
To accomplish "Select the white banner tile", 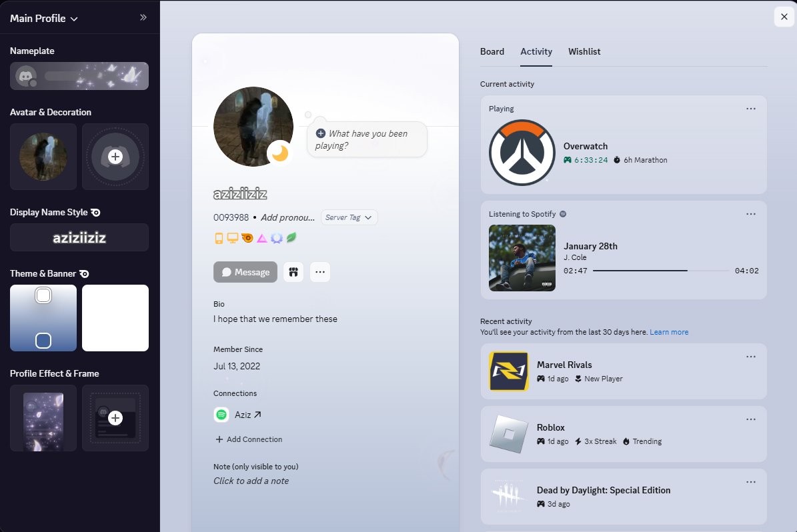I will [115, 317].
